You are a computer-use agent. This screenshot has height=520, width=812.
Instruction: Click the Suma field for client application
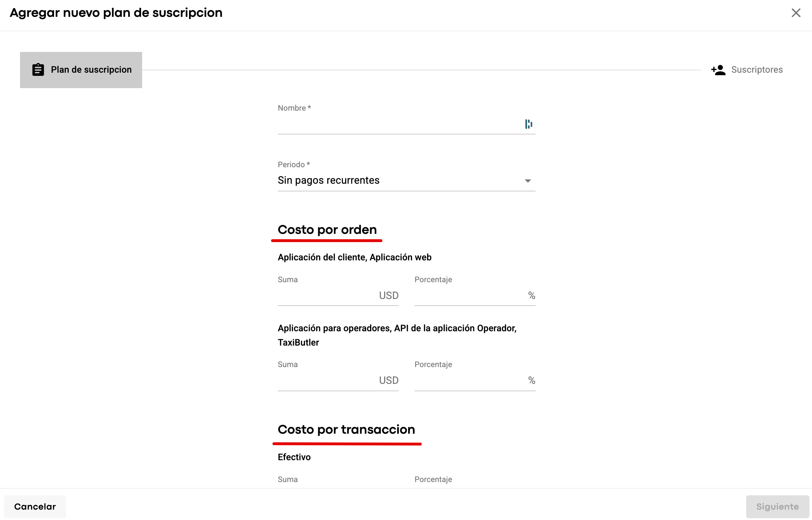(326, 296)
